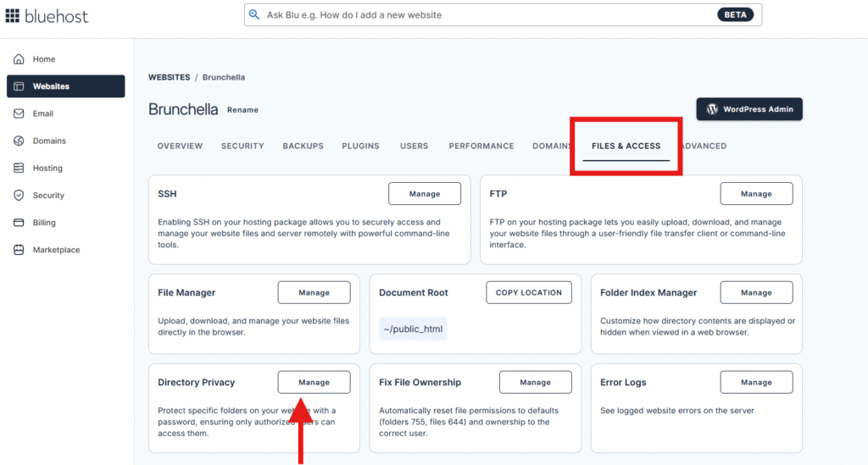Open the Bluehost apps grid icon
The image size is (868, 465).
coord(12,15)
